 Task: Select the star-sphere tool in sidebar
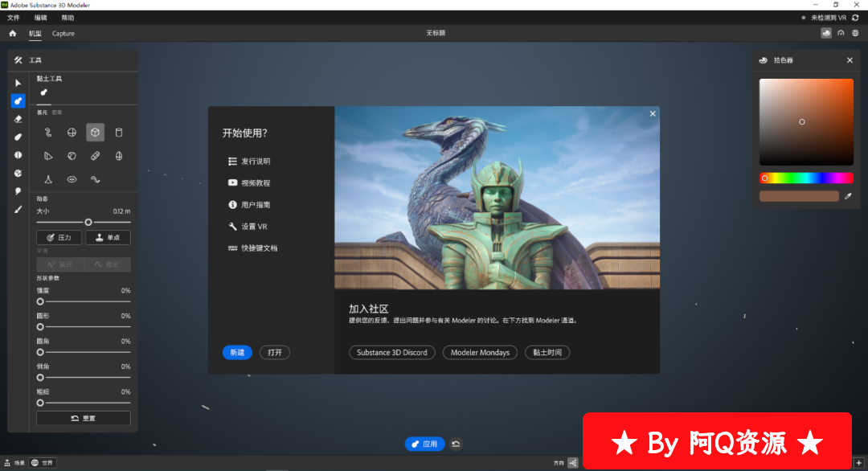coord(18,174)
